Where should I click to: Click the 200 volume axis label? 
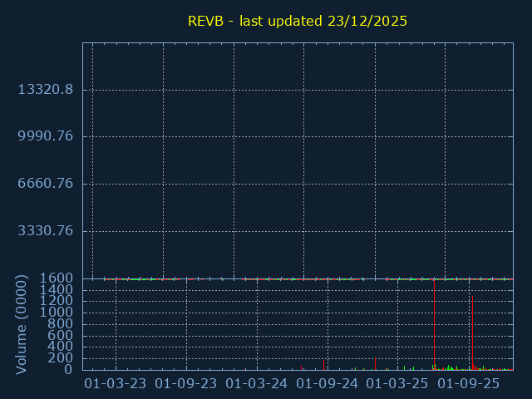coord(61,358)
